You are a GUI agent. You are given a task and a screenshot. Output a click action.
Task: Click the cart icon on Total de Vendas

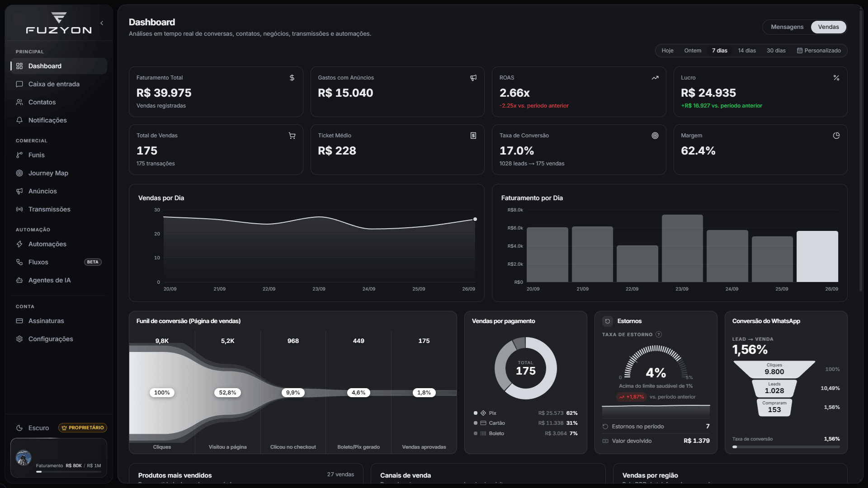click(292, 136)
